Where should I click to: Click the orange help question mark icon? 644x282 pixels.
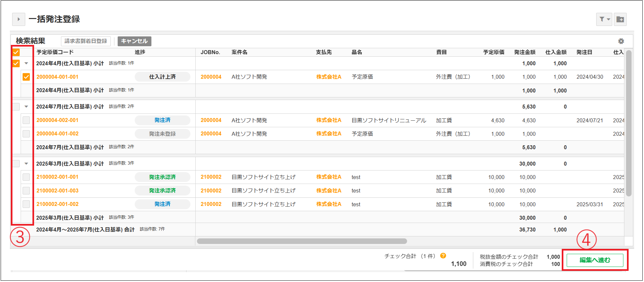click(443, 256)
